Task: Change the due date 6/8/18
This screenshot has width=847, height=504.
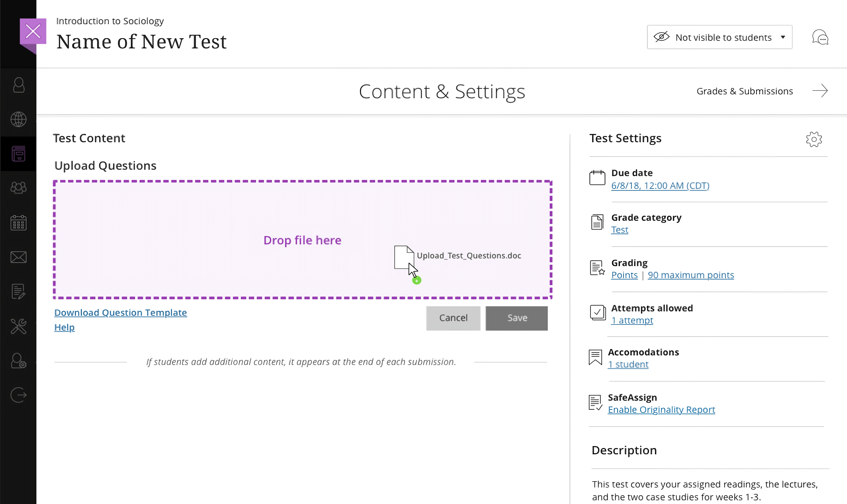Action: (660, 186)
